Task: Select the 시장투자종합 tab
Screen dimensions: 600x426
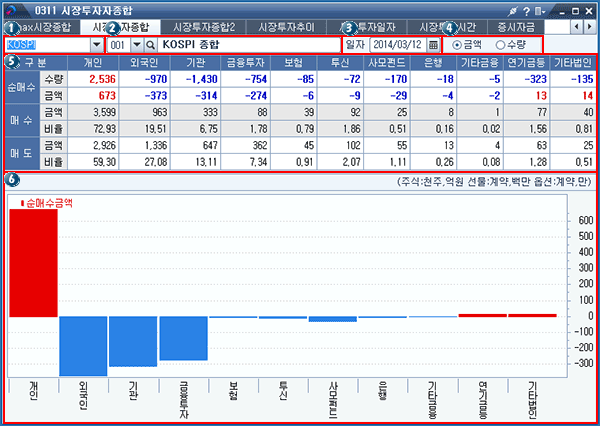Action: pyautogui.click(x=121, y=27)
